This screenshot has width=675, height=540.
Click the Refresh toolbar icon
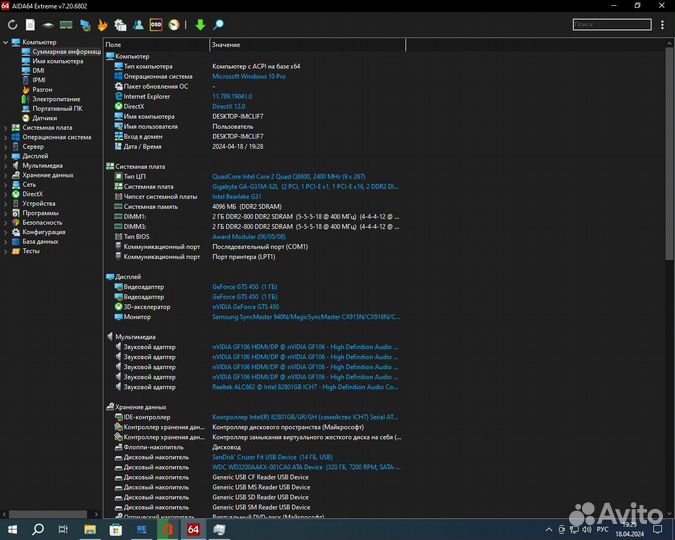pyautogui.click(x=12, y=25)
